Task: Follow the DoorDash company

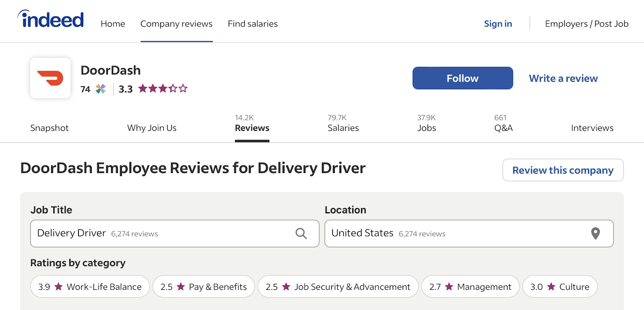Action: click(x=463, y=78)
